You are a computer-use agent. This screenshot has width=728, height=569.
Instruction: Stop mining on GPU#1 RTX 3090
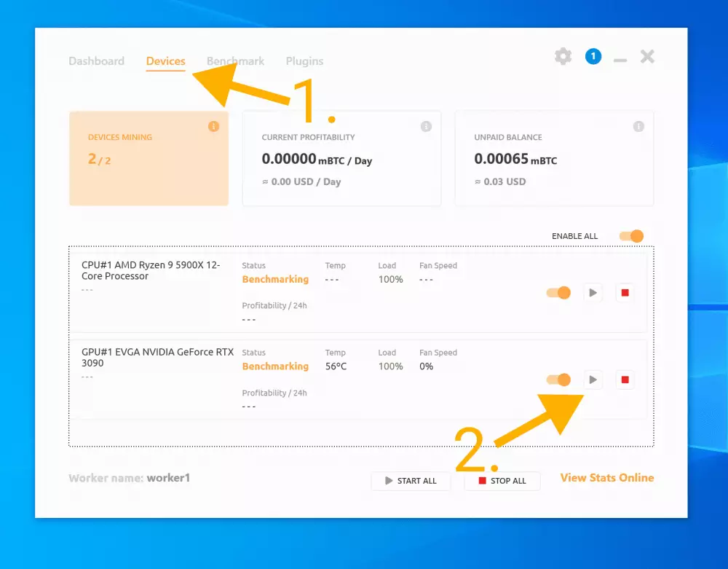pos(625,380)
